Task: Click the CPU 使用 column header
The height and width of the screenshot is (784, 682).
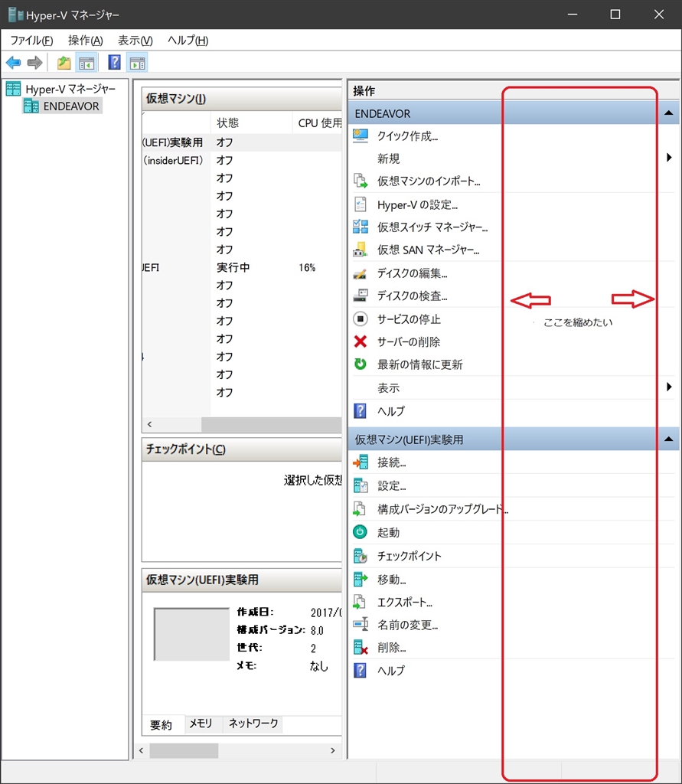Action: 317,122
